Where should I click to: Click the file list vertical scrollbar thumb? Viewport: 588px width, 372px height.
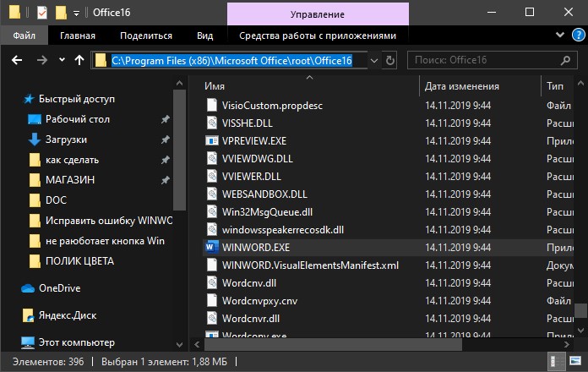[581, 310]
